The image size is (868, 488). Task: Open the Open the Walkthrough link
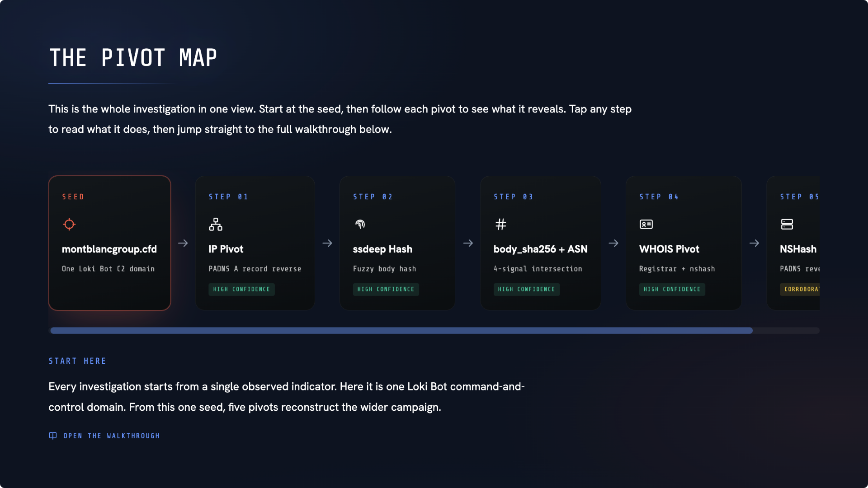click(104, 436)
